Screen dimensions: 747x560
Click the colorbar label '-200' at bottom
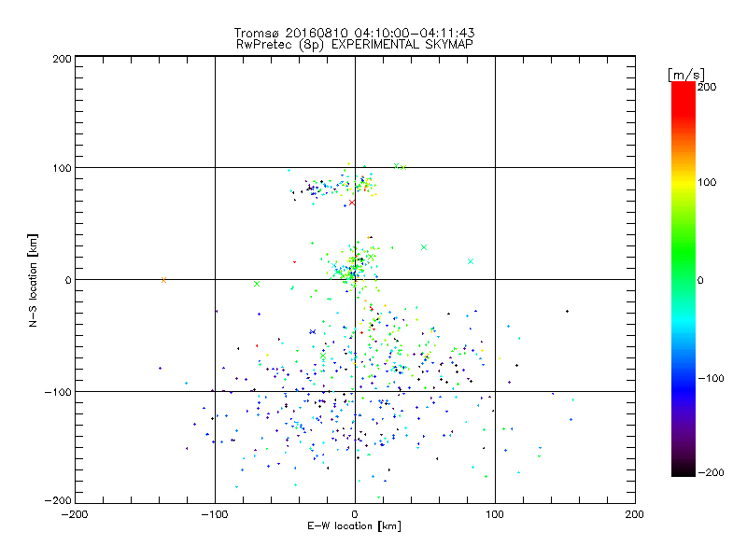tap(711, 473)
